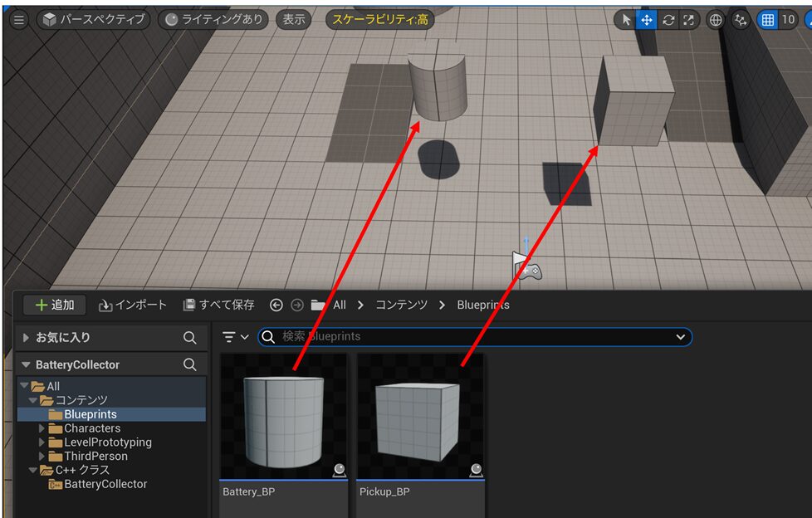This screenshot has width=812, height=518.
Task: Select the コンテンツ breadcrumb path item
Action: point(401,305)
